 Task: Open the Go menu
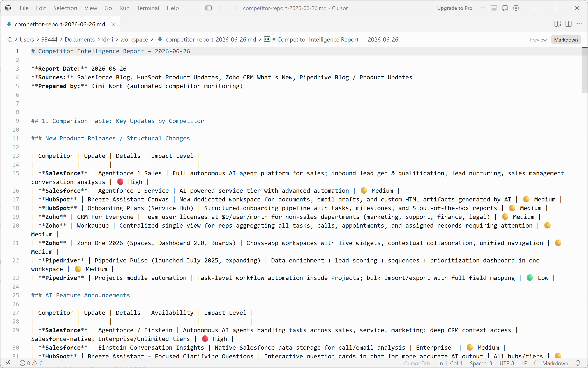point(108,8)
